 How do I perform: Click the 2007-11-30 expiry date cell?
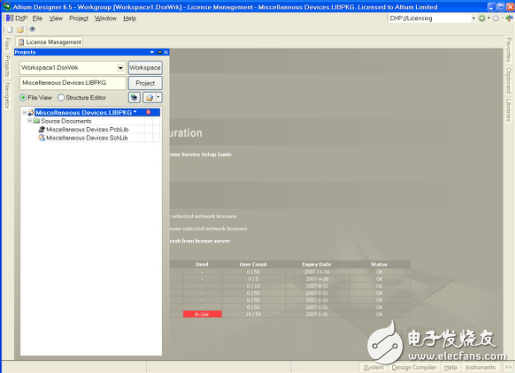point(317,272)
